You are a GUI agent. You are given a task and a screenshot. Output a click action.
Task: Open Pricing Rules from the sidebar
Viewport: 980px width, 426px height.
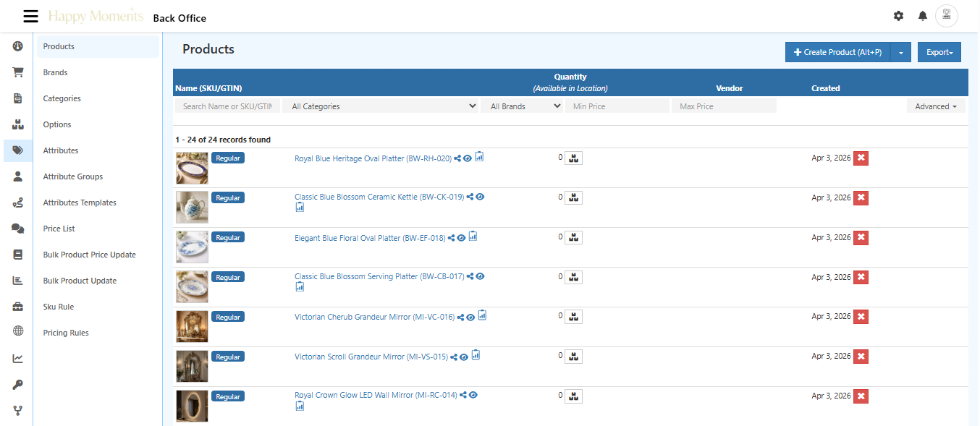click(64, 332)
